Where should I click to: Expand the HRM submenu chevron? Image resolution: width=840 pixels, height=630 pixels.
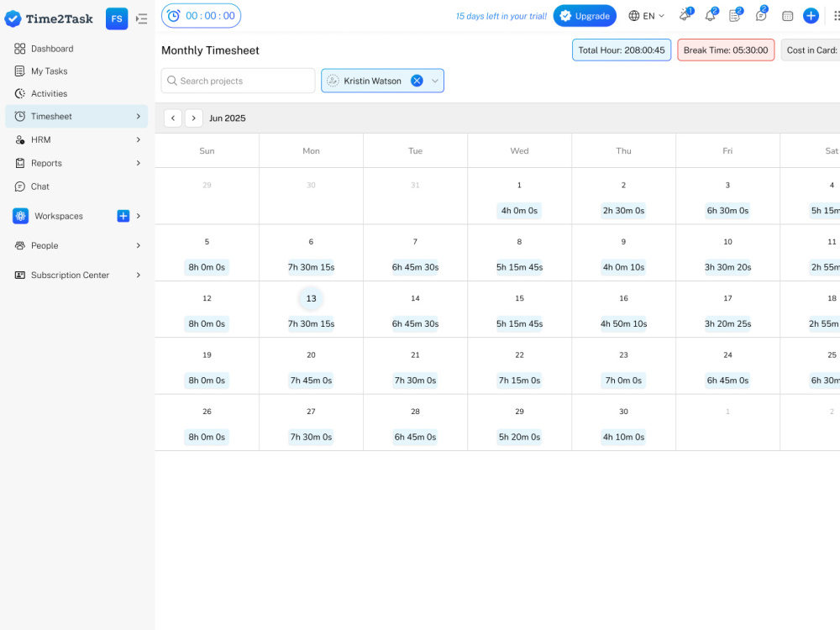coord(139,139)
